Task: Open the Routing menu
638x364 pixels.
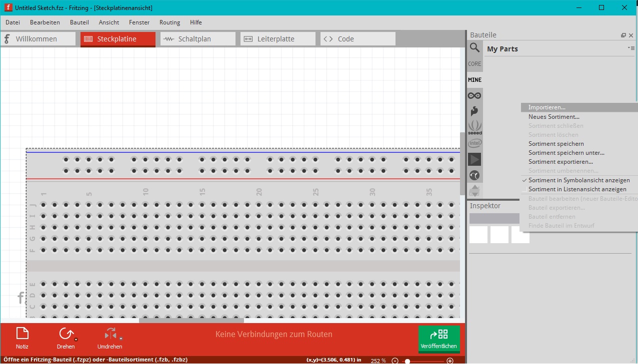Action: [170, 22]
